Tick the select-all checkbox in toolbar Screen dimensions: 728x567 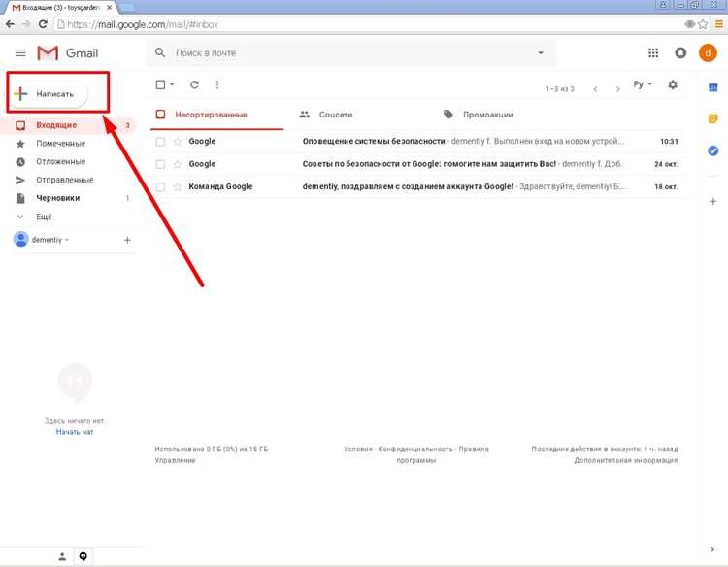[160, 84]
